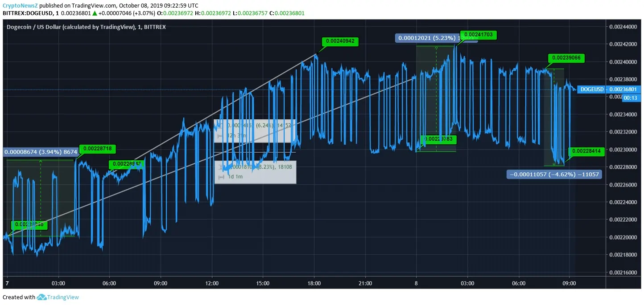The image size is (644, 305).
Task: Click the 21:00 time axis label
Action: pyautogui.click(x=365, y=283)
